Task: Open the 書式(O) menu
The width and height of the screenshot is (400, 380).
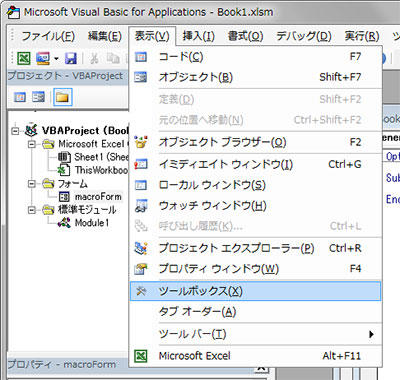Action: [246, 36]
